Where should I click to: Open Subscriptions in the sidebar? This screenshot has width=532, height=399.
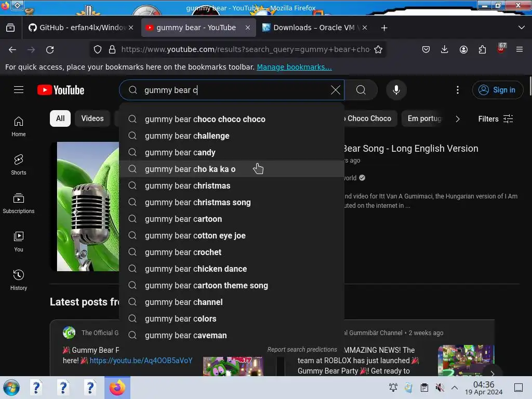[x=19, y=203]
